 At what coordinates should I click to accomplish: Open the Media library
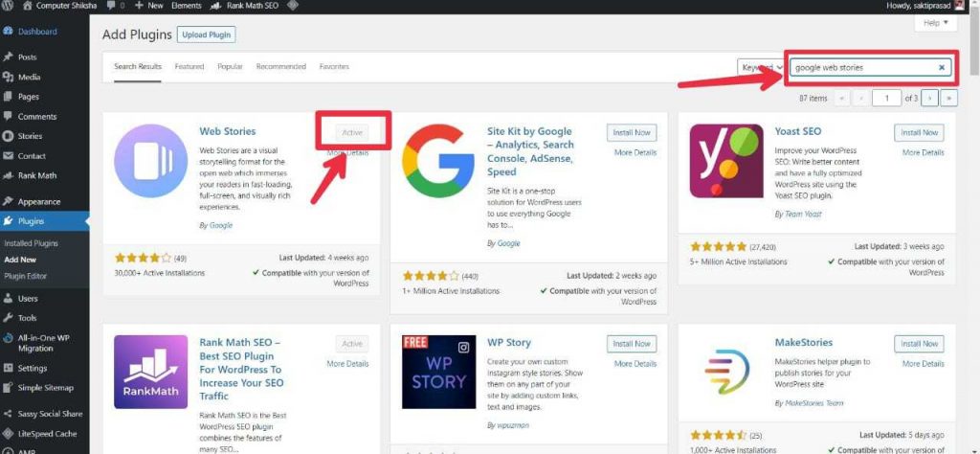click(x=29, y=77)
